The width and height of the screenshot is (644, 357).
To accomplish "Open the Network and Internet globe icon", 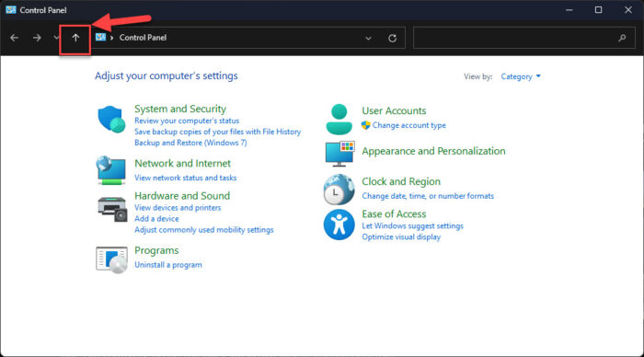I will pos(111,170).
